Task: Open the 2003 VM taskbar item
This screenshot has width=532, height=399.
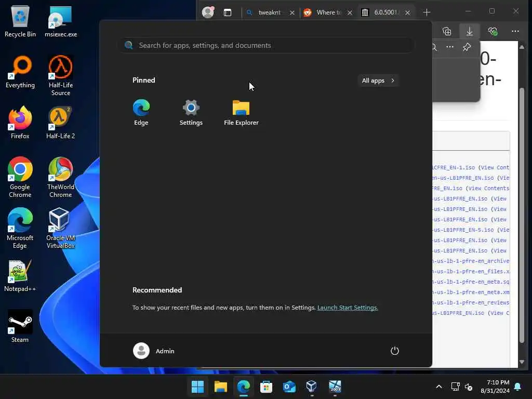Action: (335, 387)
